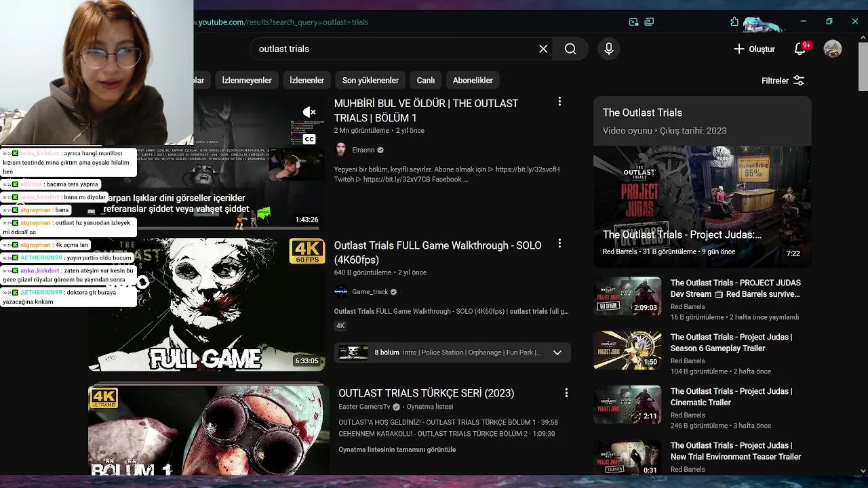This screenshot has width=868, height=488.
Task: Visit the Game_track channel name
Action: (x=370, y=291)
